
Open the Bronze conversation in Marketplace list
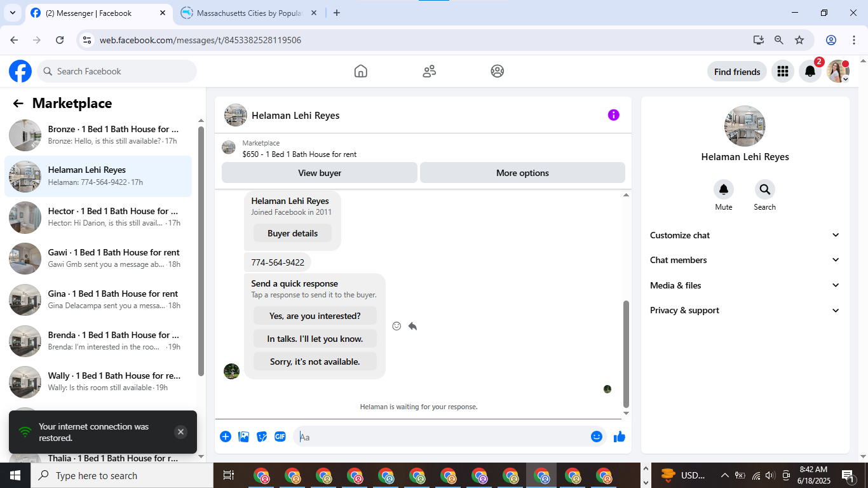[98, 135]
